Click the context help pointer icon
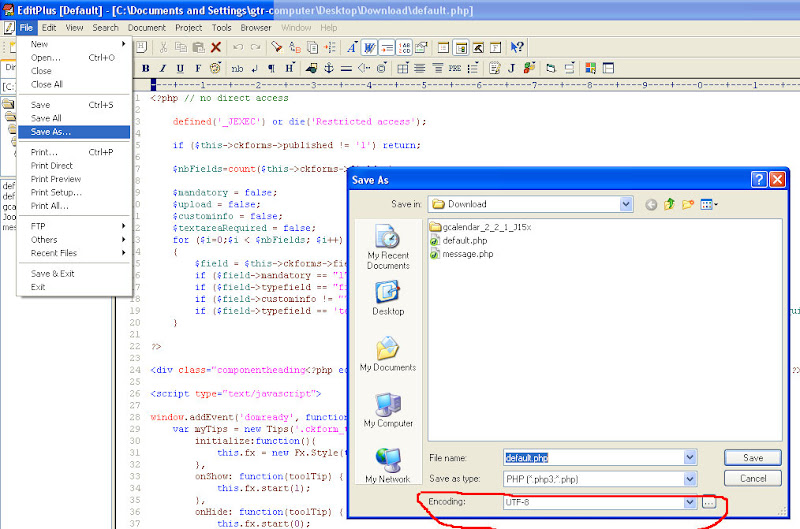This screenshot has width=800, height=529. 517,47
